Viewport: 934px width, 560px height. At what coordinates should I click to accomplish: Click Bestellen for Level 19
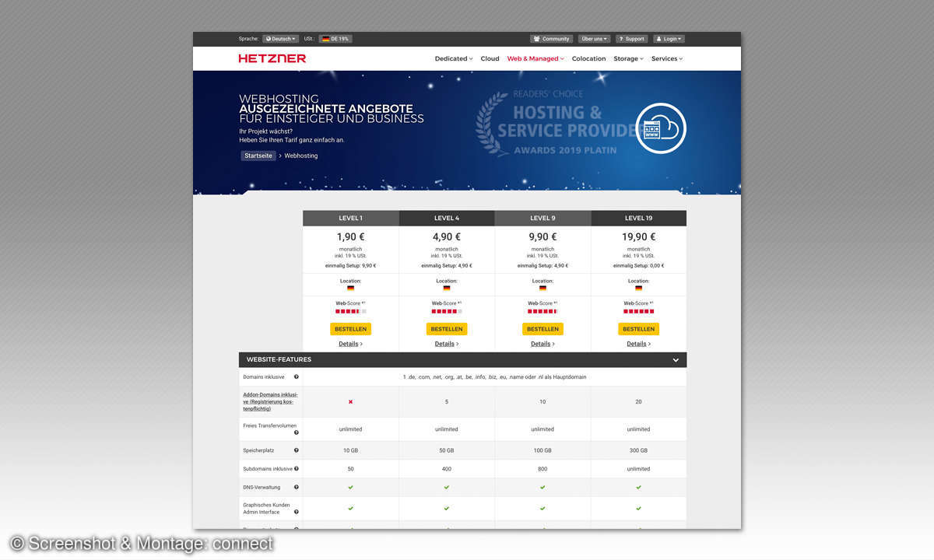[639, 329]
